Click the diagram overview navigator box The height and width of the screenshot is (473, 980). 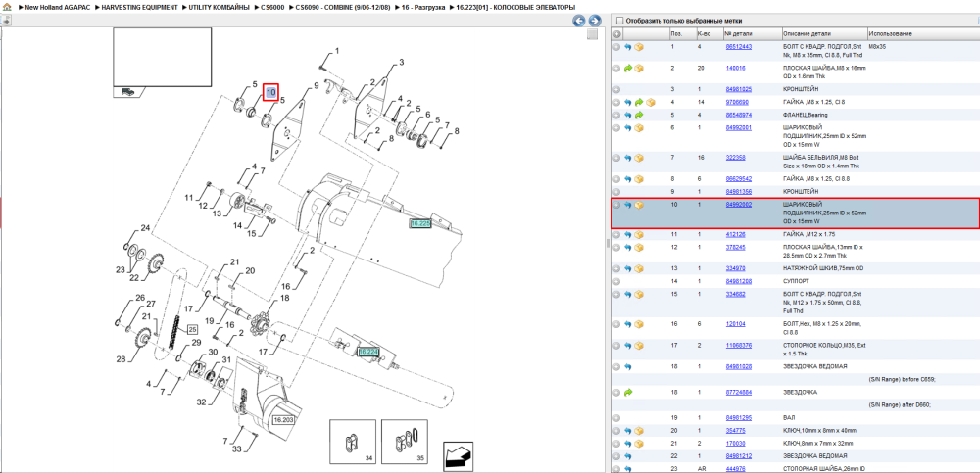162,57
